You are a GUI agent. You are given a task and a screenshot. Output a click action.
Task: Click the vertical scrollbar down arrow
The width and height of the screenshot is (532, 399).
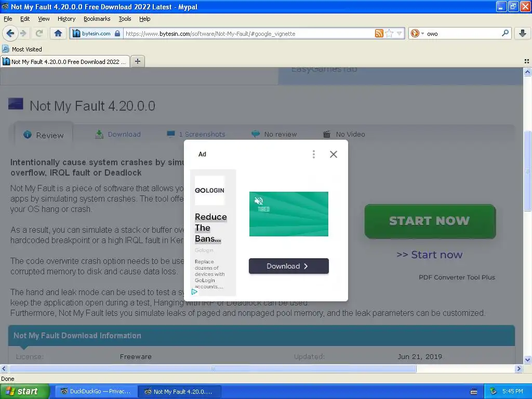click(527, 360)
